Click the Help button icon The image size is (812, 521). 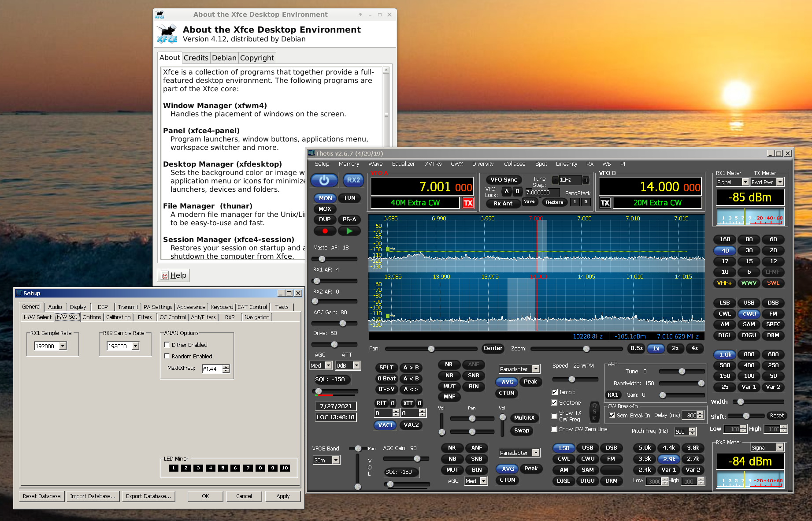point(165,275)
